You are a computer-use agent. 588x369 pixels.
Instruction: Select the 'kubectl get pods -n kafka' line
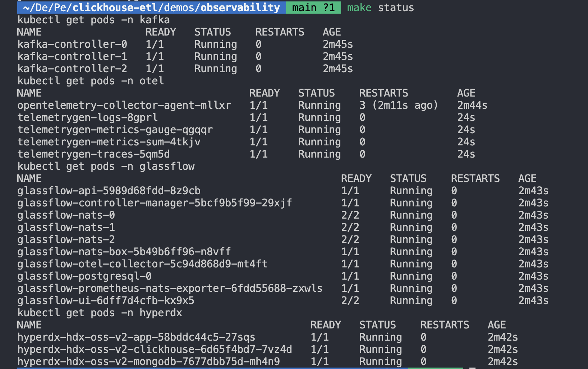(94, 20)
